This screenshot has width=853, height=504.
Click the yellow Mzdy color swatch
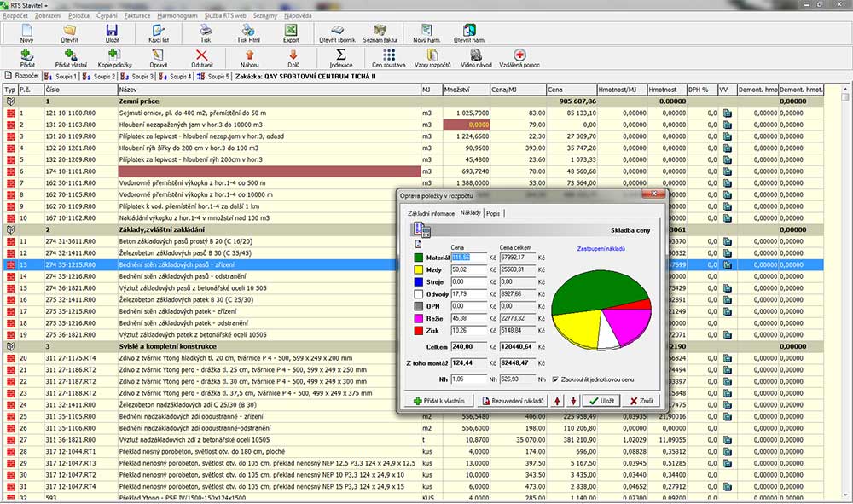pos(418,269)
